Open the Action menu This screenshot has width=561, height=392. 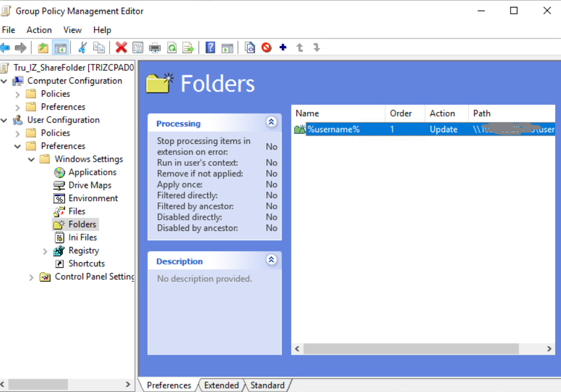click(39, 30)
